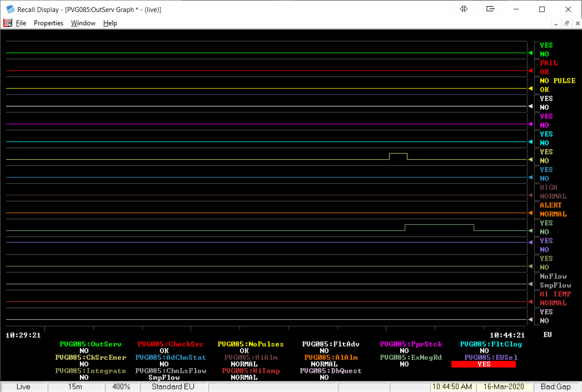The width and height of the screenshot is (582, 392).
Task: Select the PVG085:Integrate legend tag
Action: 91,371
